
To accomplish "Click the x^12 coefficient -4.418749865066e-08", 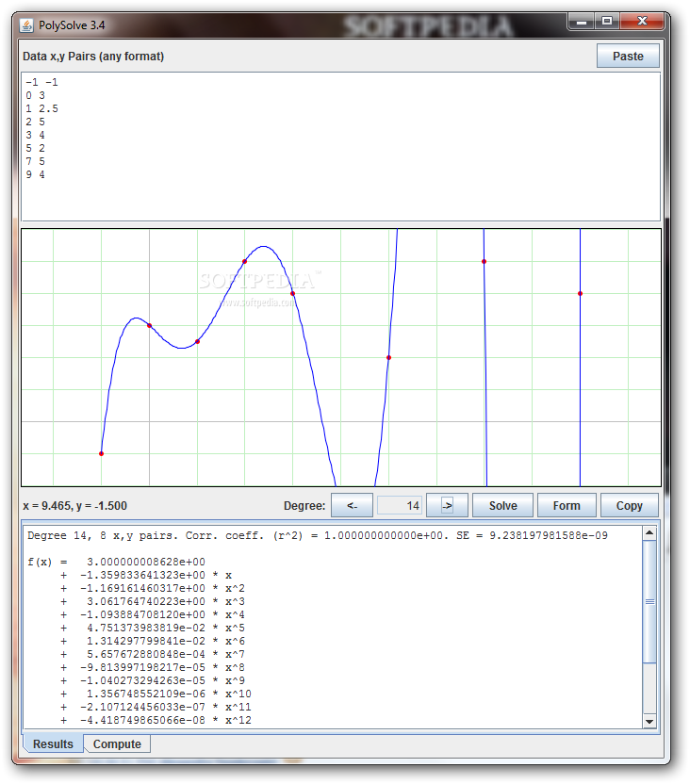I will tap(142, 721).
